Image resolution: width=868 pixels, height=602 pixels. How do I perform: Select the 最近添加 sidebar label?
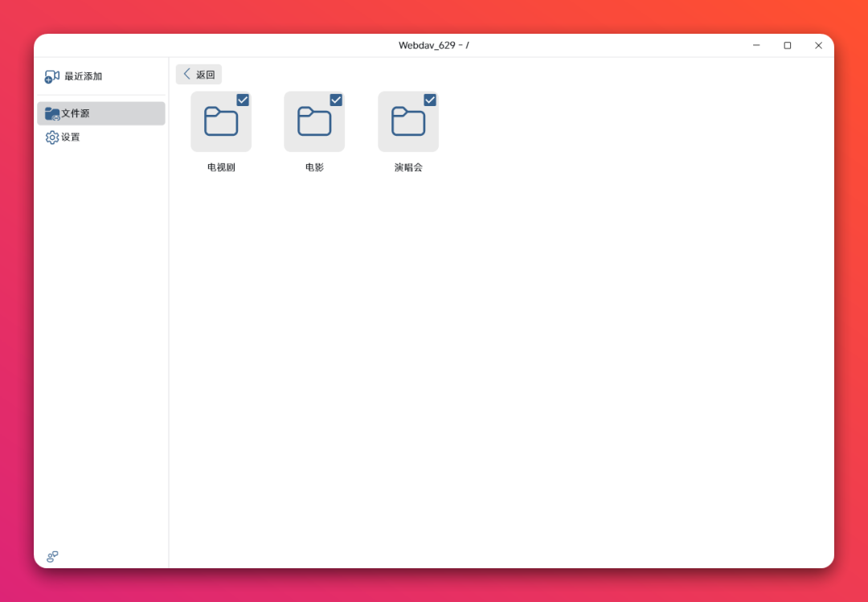pyautogui.click(x=83, y=76)
